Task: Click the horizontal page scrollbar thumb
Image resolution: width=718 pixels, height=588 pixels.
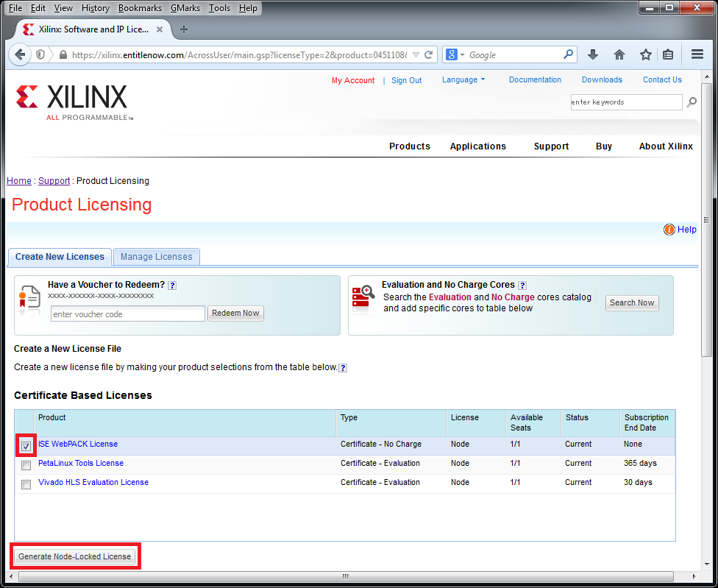Action: point(345,576)
